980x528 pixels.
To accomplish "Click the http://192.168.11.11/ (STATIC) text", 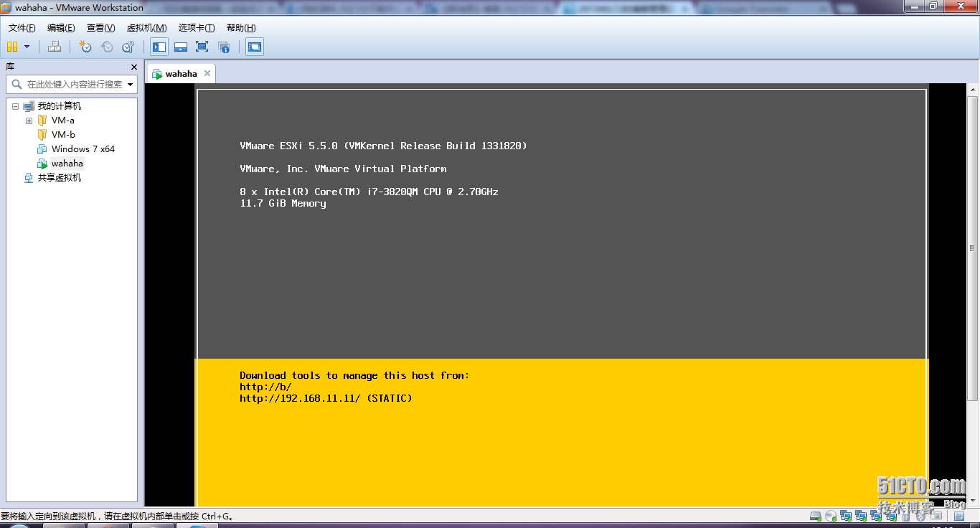I will [326, 398].
